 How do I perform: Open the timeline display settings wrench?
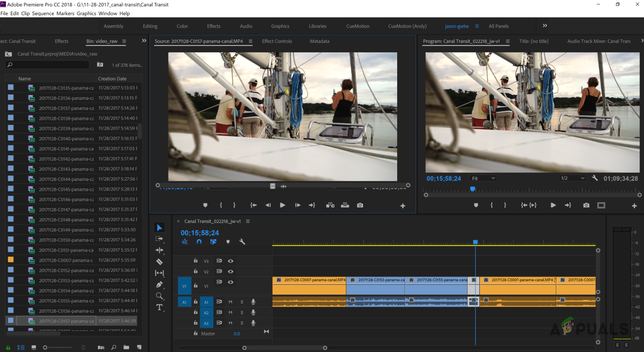(243, 242)
